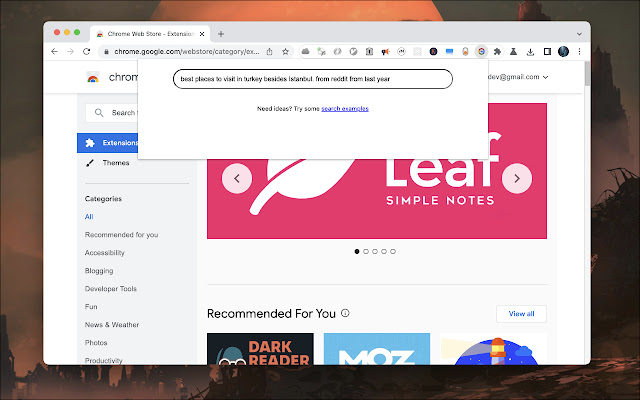This screenshot has height=400, width=640.
Task: Select the fifth carousel dot
Action: coord(393,251)
